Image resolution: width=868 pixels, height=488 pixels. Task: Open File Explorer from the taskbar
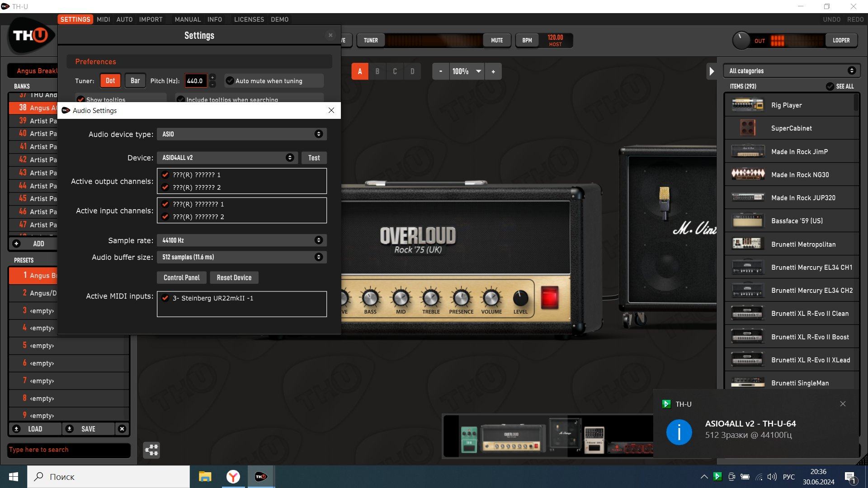(205, 477)
